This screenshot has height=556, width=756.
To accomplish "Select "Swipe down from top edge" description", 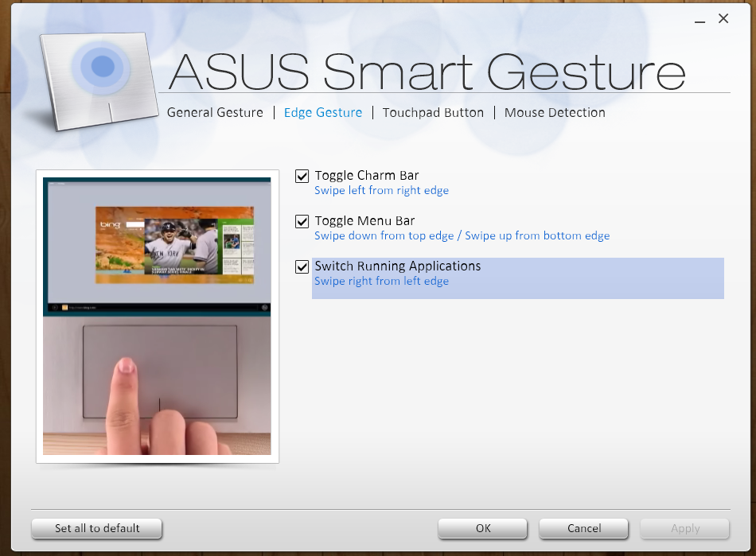I will [384, 236].
